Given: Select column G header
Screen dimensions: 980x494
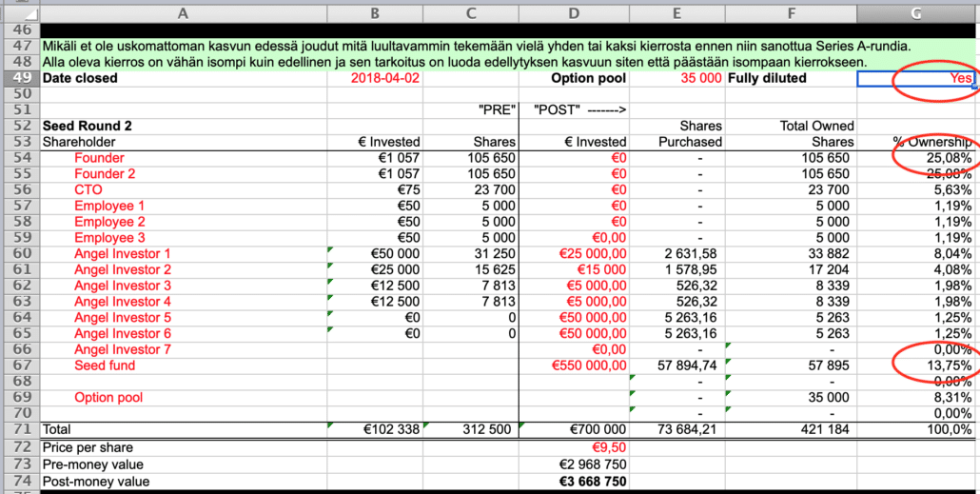Looking at the screenshot, I should pos(916,13).
